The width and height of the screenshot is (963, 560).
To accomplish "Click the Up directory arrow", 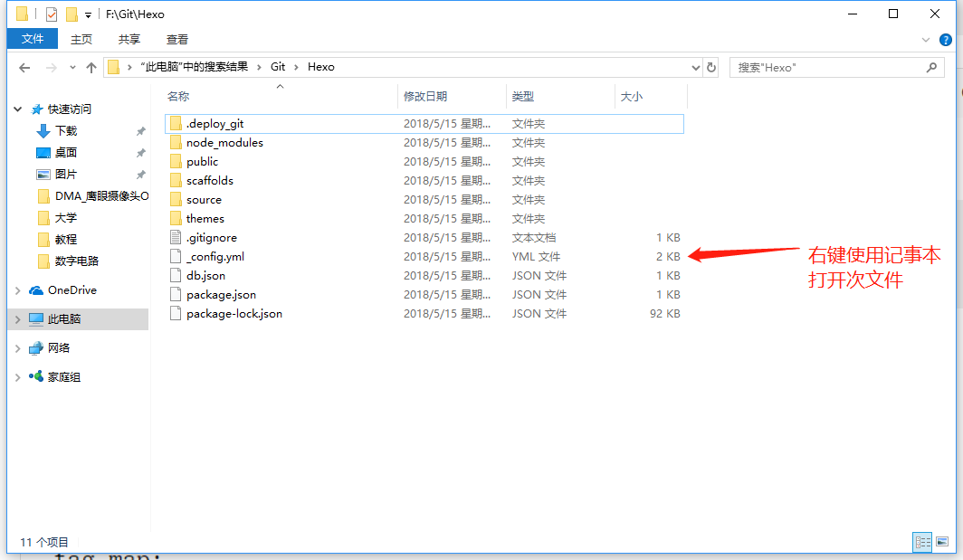I will coord(91,68).
